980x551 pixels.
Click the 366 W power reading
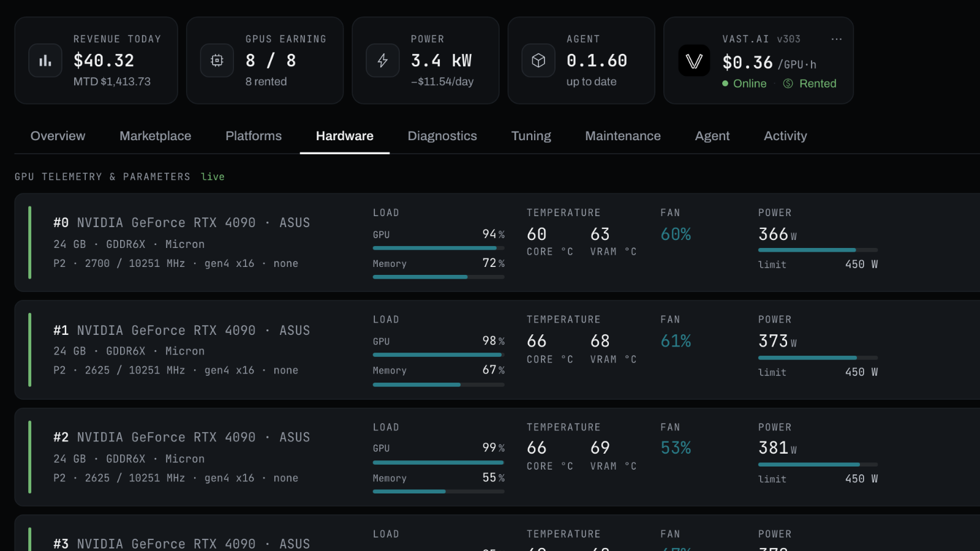[x=777, y=234]
